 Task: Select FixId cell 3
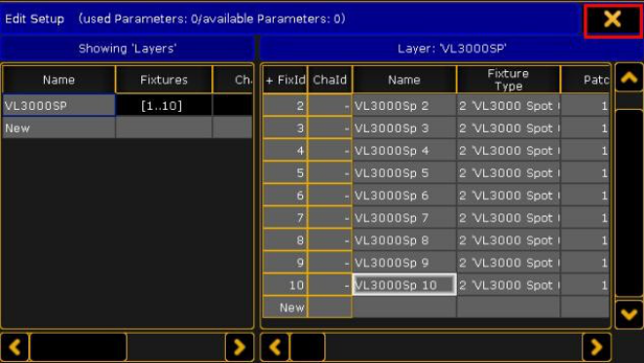[285, 127]
